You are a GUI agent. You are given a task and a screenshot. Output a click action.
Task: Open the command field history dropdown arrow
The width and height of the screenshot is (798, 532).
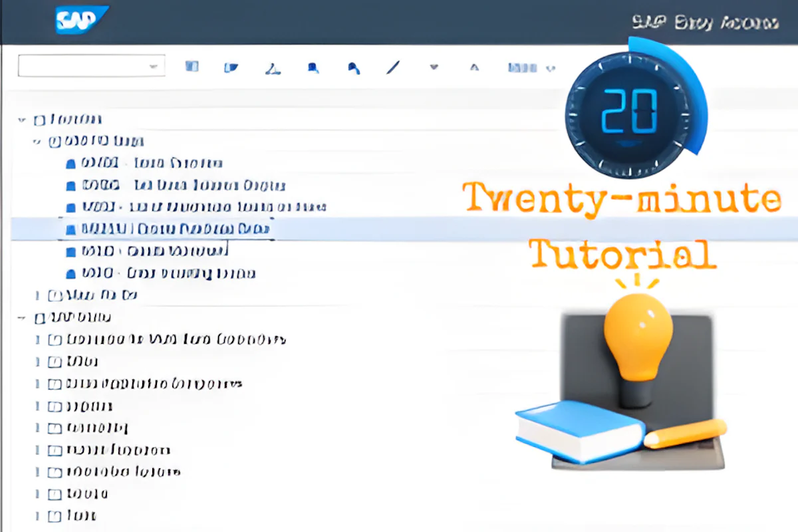154,66
